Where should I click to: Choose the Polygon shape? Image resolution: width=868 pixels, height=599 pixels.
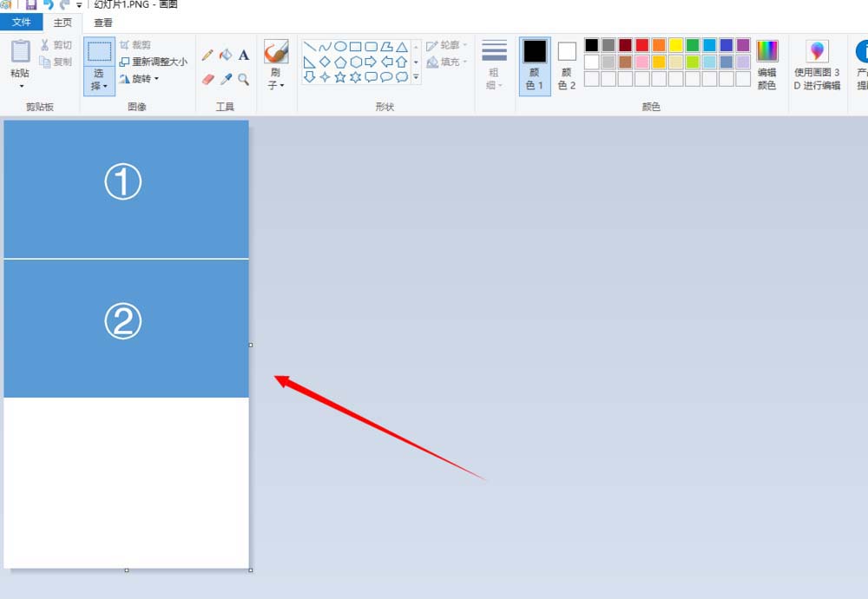click(x=386, y=47)
